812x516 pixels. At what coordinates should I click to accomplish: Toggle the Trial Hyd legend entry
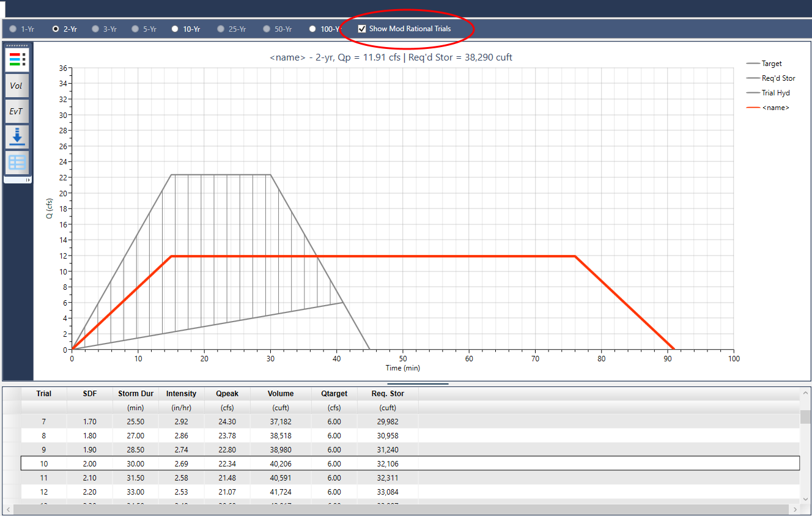click(773, 93)
